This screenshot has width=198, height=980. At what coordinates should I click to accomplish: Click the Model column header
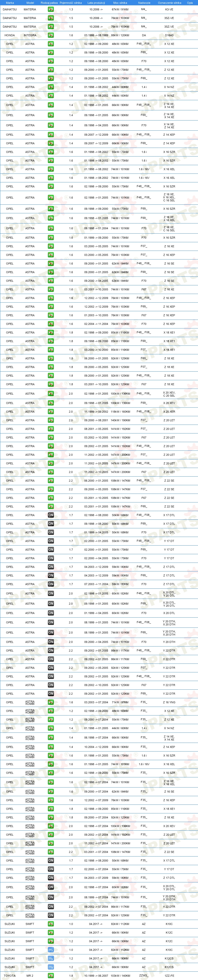click(30, 3)
